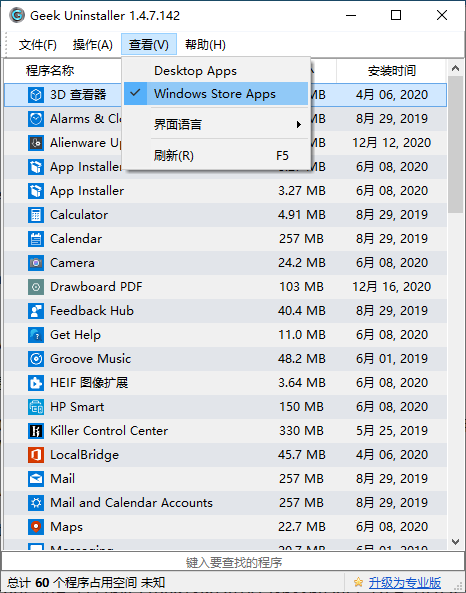Click the vertical scrollbar thumb

[x=455, y=144]
